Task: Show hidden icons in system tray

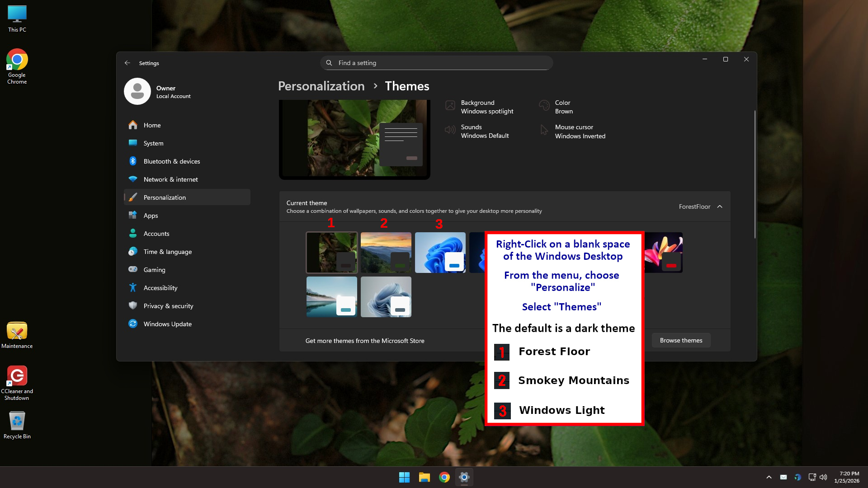Action: (x=769, y=477)
